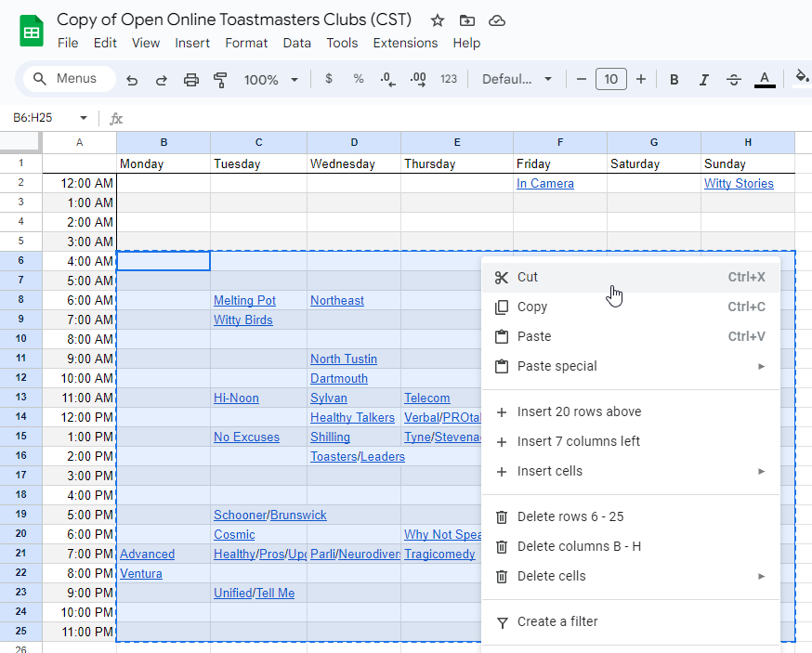812x653 pixels.
Task: Open the Northeast club link
Action: (337, 301)
